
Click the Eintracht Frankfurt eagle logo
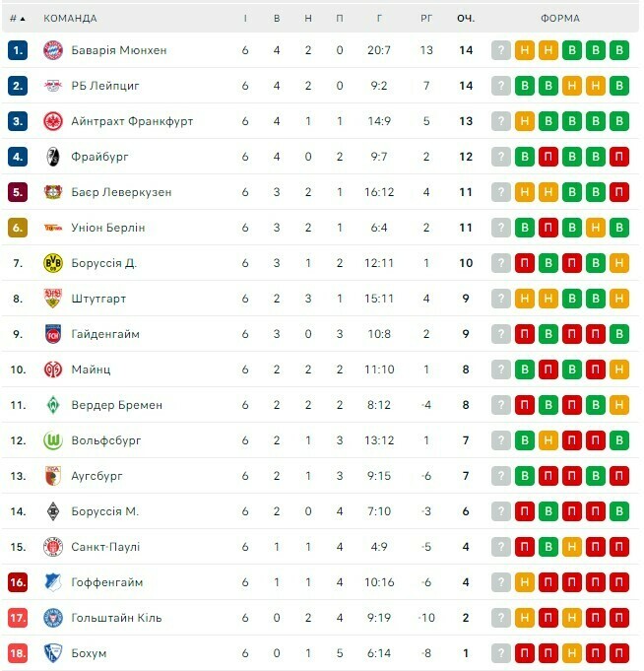click(53, 121)
